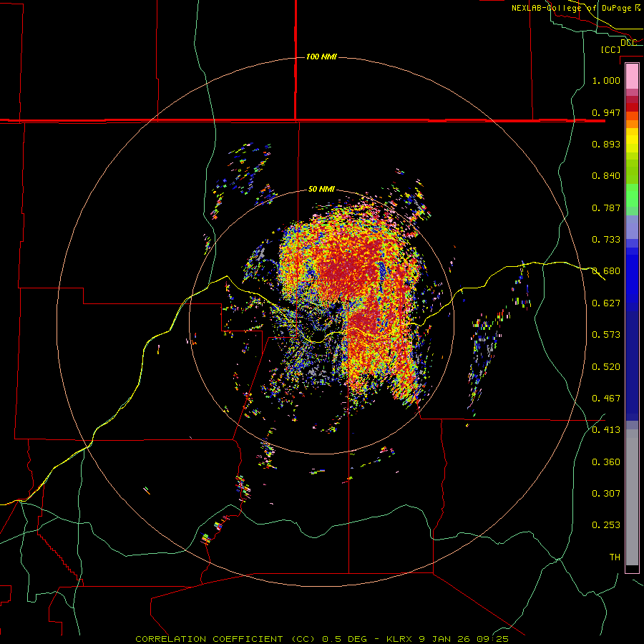This screenshot has height=644, width=644.
Task: Click the pink segment of the color bar
Action: (x=632, y=76)
